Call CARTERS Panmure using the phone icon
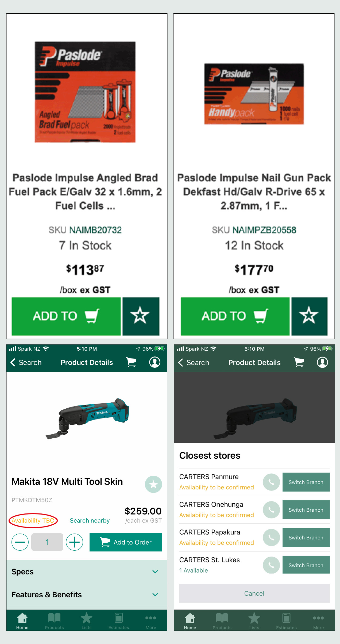The height and width of the screenshot is (644, 340). click(x=271, y=482)
